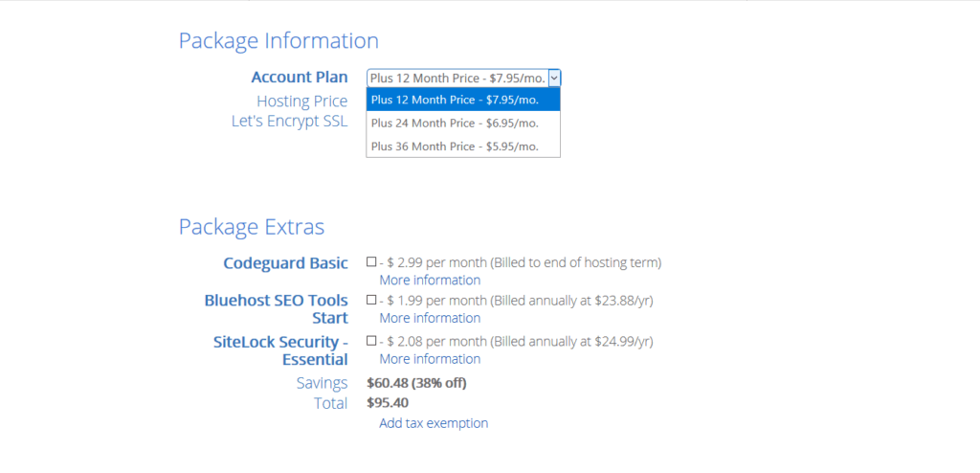Click the Add tax exemption link
The height and width of the screenshot is (473, 980).
[x=434, y=423]
